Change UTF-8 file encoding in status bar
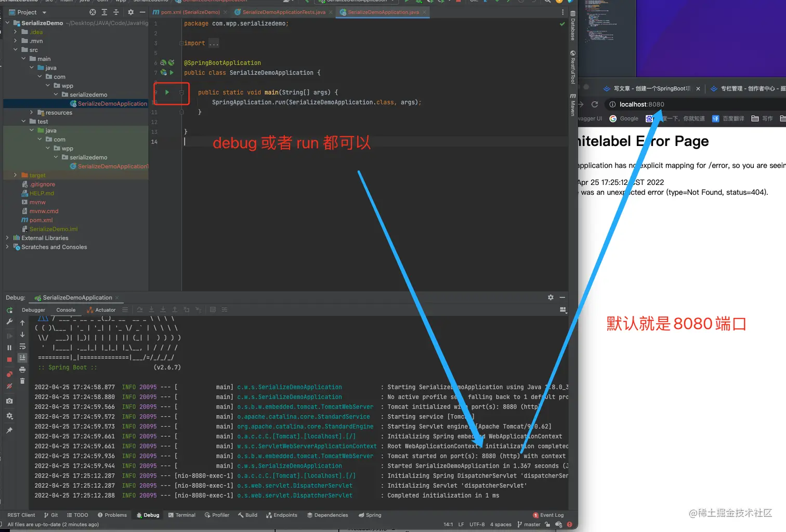The height and width of the screenshot is (532, 786). point(477,524)
